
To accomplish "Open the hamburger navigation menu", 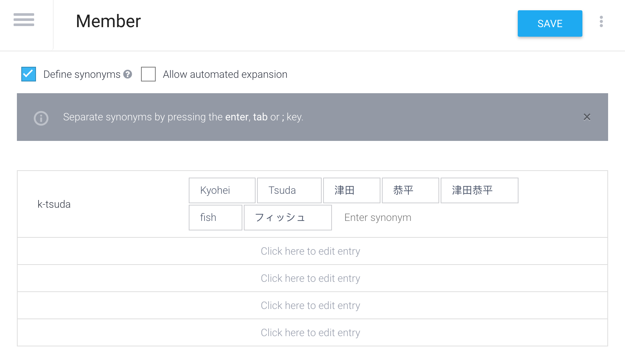I will [x=24, y=20].
